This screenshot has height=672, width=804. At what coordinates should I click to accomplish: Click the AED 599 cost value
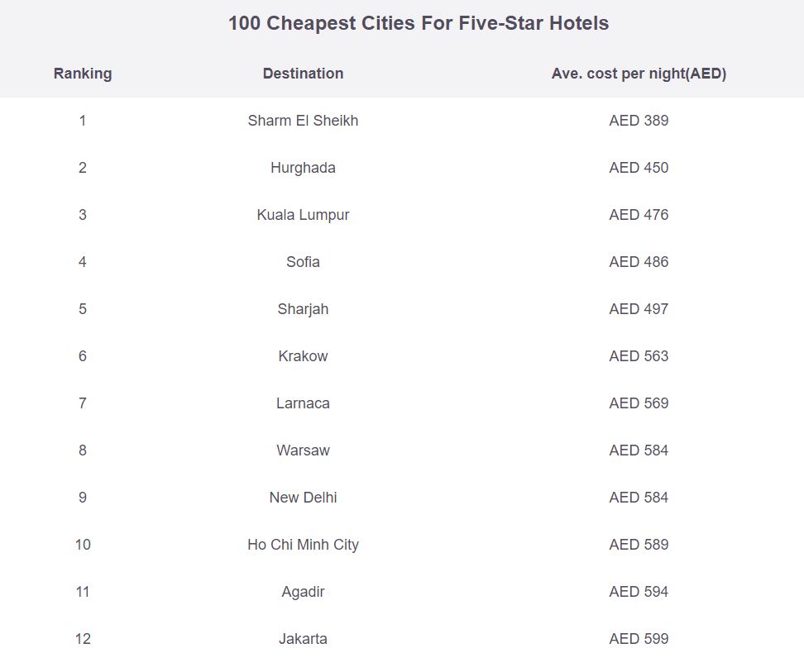pos(639,639)
